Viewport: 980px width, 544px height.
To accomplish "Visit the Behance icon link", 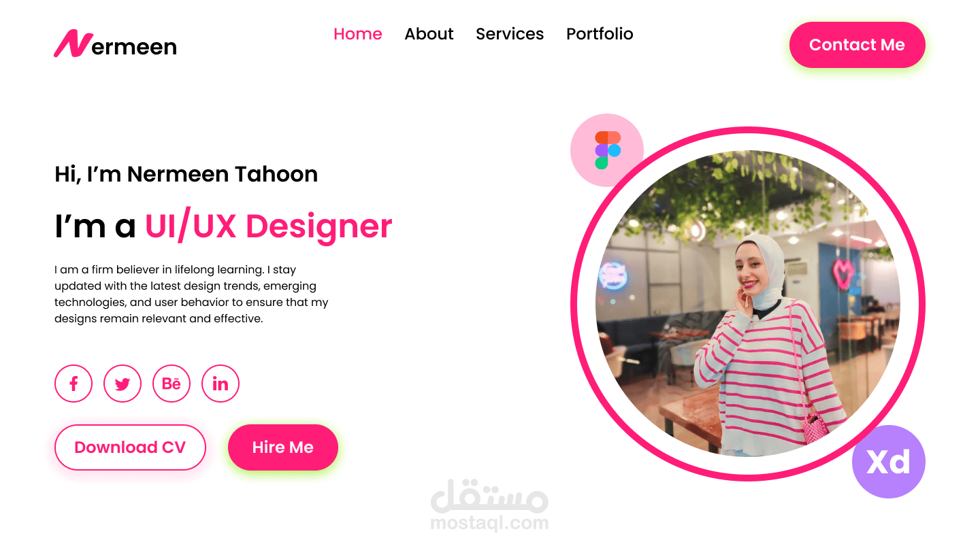I will point(171,384).
